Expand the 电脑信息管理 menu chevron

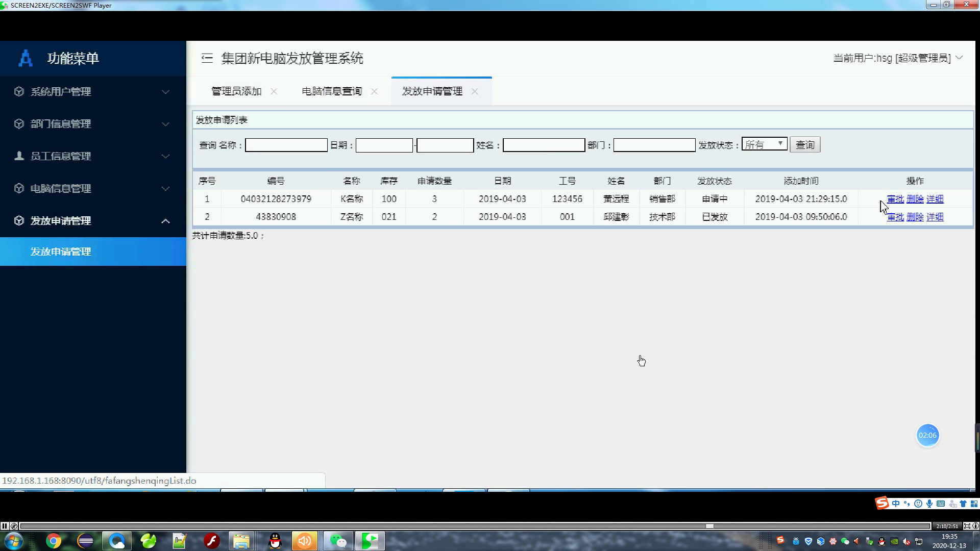click(165, 189)
